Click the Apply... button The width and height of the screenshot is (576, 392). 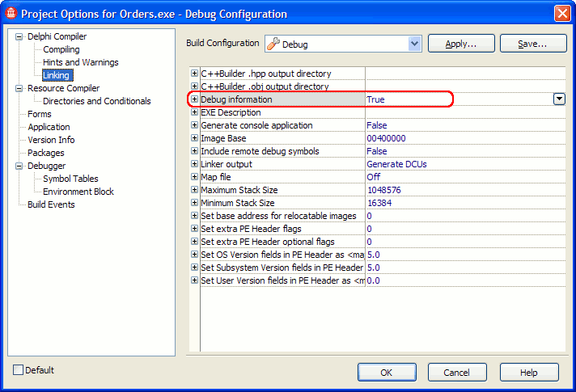pos(460,44)
